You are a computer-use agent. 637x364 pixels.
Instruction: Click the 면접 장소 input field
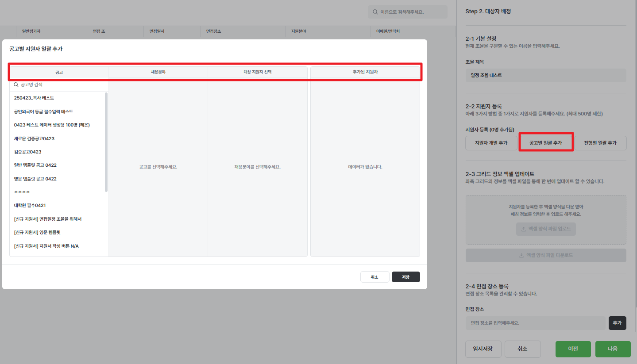[535, 323]
